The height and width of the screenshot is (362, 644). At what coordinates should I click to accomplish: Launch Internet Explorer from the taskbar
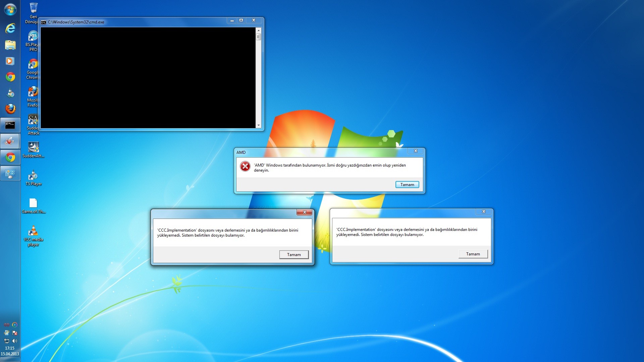point(10,28)
